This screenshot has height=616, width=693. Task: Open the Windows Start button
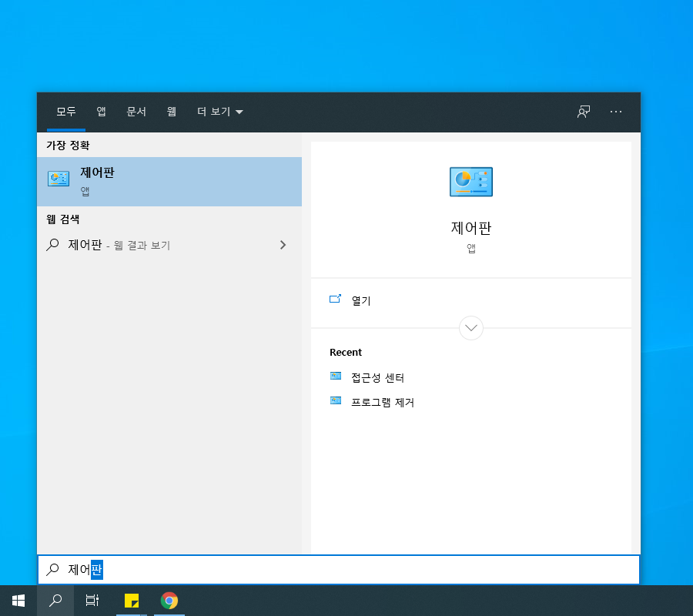pos(18,601)
